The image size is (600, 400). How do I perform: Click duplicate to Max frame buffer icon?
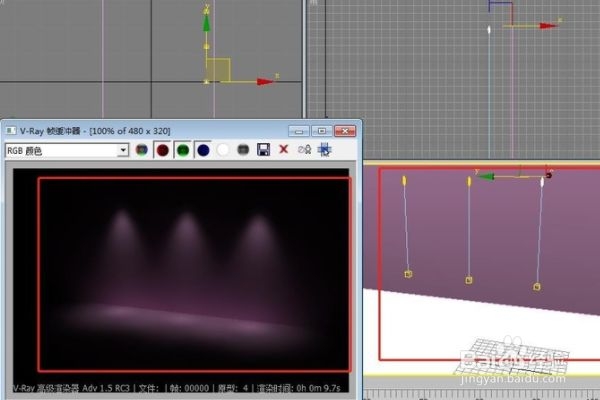(304, 150)
